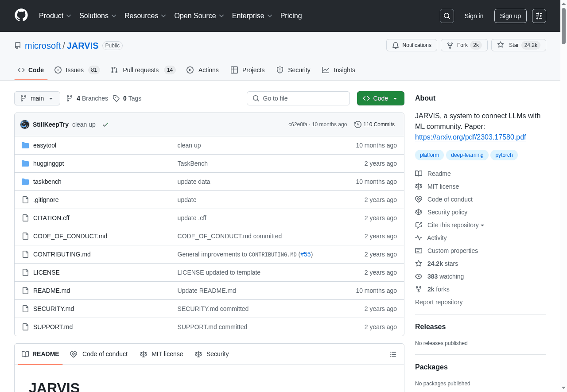Image resolution: width=567 pixels, height=392 pixels.
Task: Click the commit status green checkmark
Action: pos(105,124)
